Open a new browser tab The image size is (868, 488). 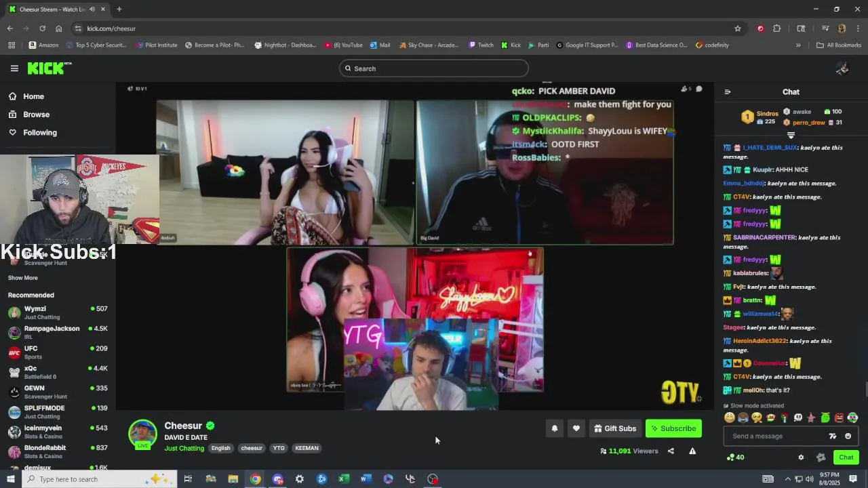pyautogui.click(x=119, y=9)
